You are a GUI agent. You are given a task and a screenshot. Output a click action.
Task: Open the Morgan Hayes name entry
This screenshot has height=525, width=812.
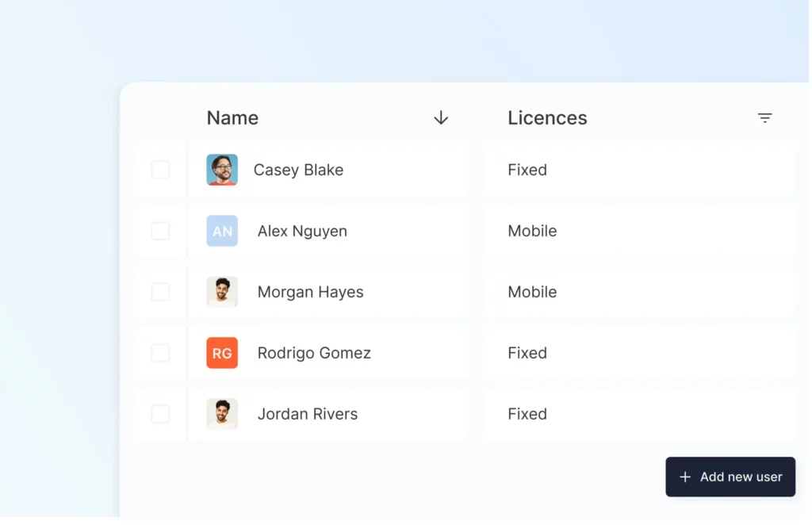310,292
